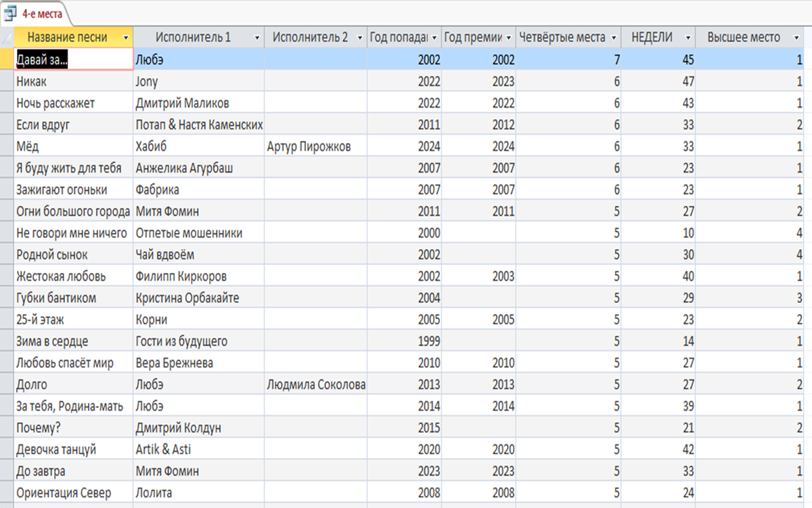The image size is (812, 508).
Task: Switch to the 4-е места tab
Action: click(35, 13)
